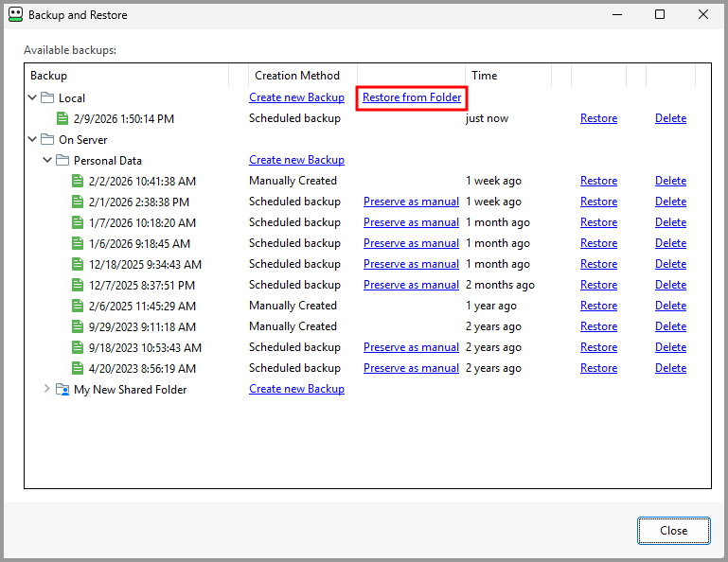
Task: Collapse the Local backups group
Action: 32,97
